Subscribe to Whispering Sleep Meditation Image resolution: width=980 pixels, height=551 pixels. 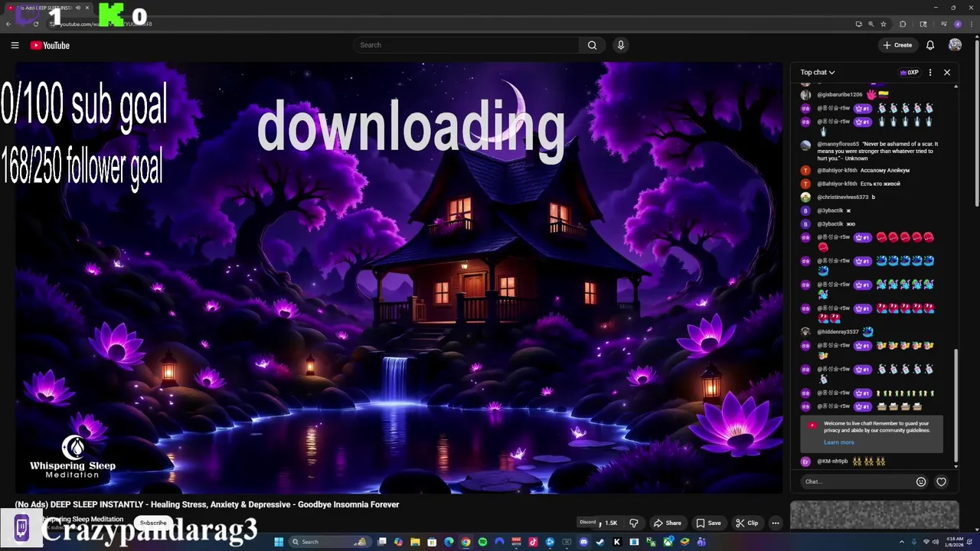click(x=153, y=523)
